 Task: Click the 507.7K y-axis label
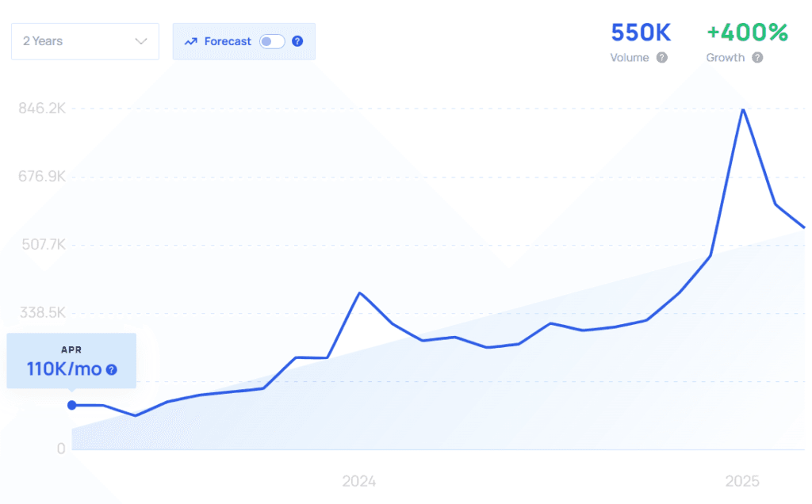(x=42, y=245)
